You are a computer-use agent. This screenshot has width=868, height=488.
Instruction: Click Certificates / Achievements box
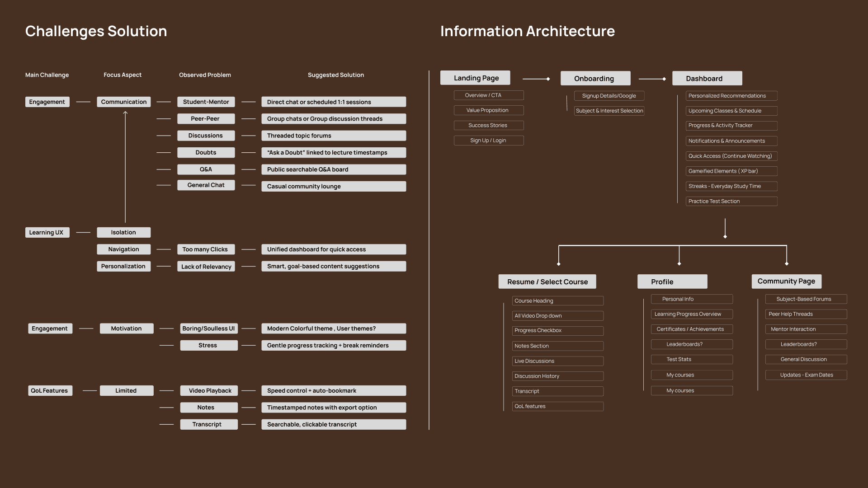pos(691,329)
